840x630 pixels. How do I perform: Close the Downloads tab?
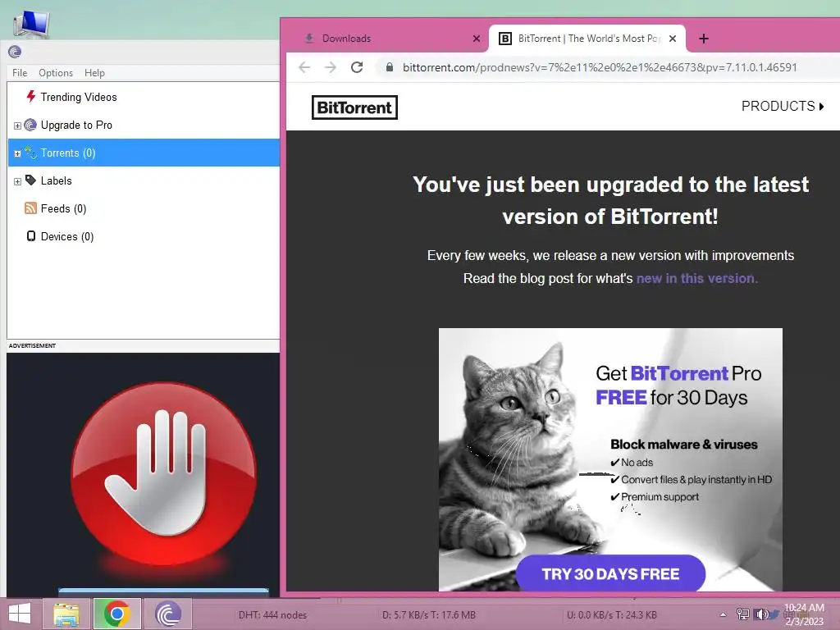(477, 39)
